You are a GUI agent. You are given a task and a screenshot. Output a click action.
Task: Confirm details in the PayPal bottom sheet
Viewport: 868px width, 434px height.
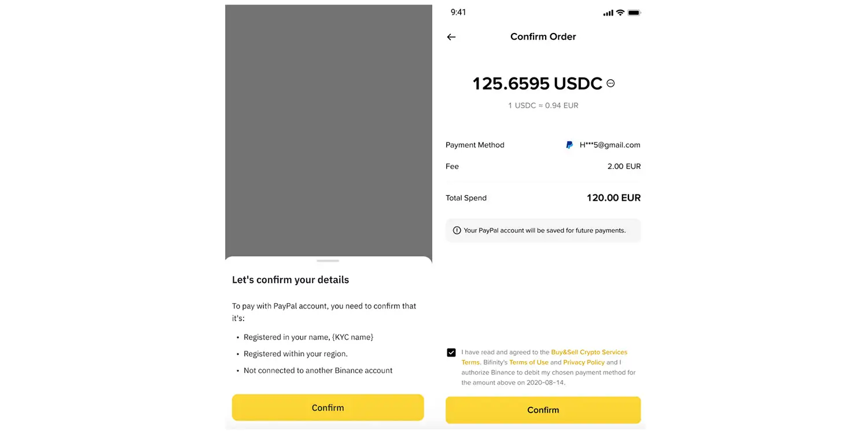328,407
